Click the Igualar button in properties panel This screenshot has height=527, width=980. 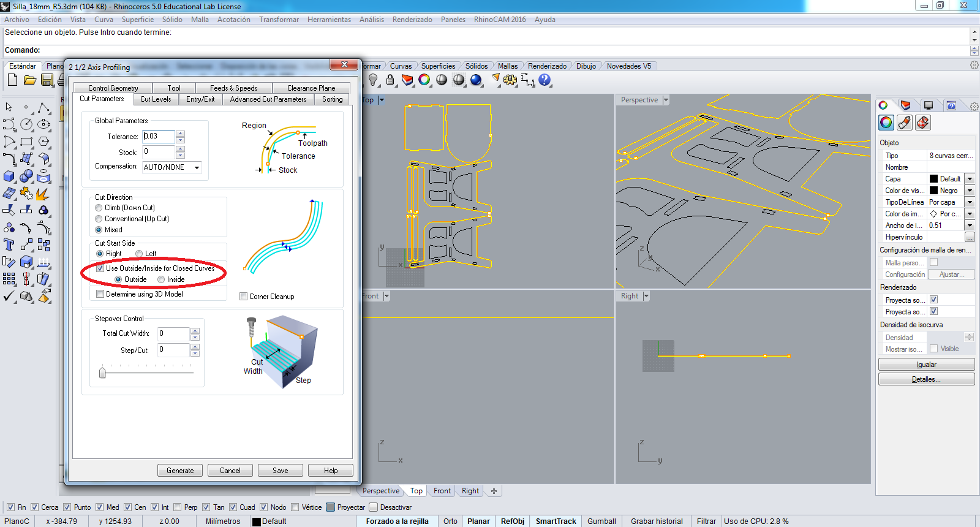click(926, 365)
